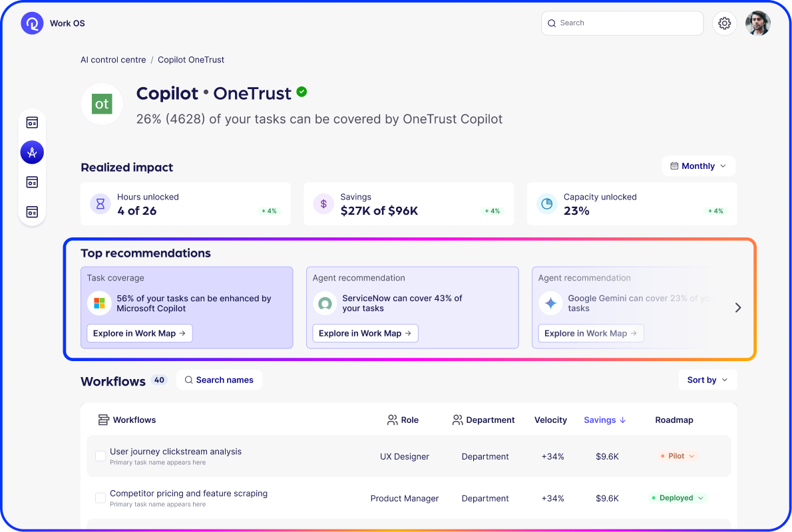The image size is (792, 532).
Task: Check the Competitor pricing and feature scraping checkbox
Action: coord(100,498)
